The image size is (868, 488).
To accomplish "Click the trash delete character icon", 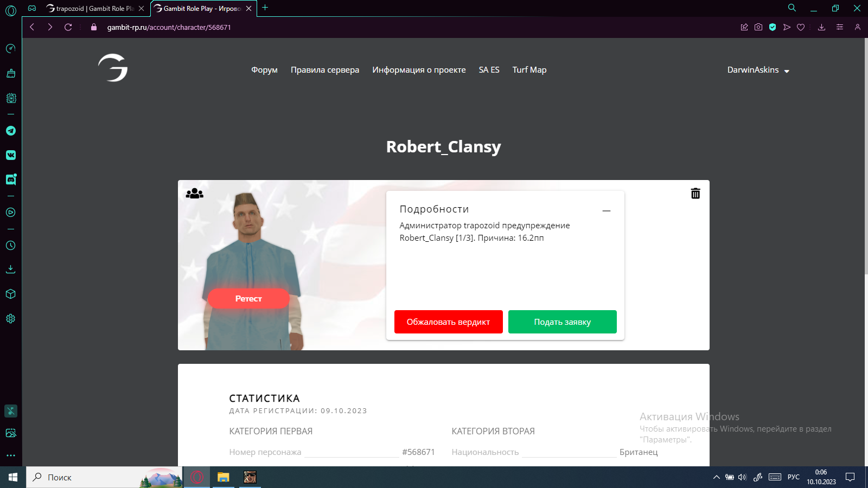I will (695, 194).
